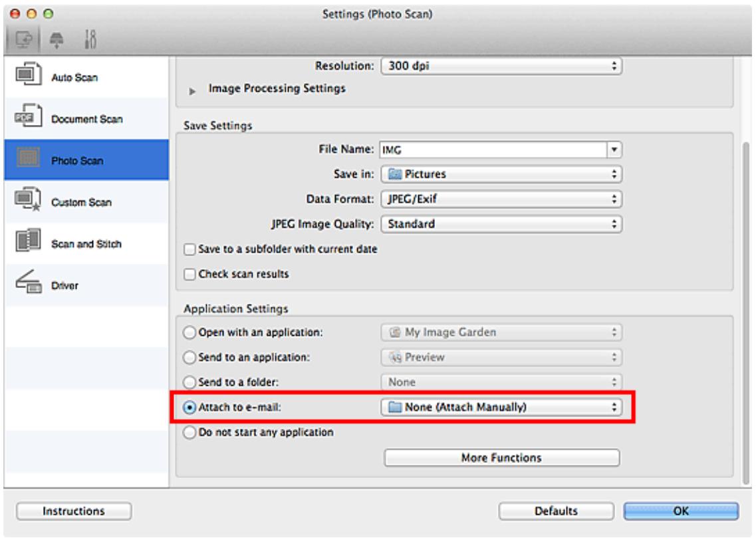The width and height of the screenshot is (756, 540).
Task: Open the Data Format JPEG/Exif dropdown
Action: 501,199
